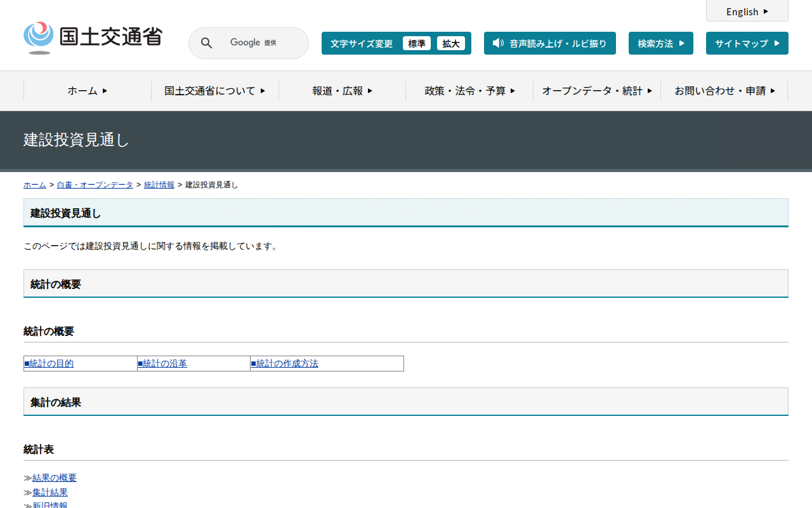Go to 統計情報 breadcrumb link
This screenshot has width=812, height=508.
pos(159,185)
